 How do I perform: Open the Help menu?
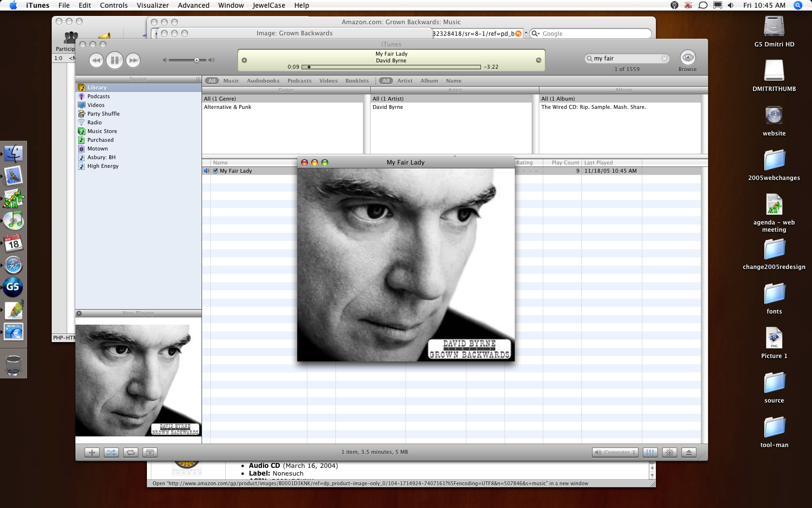coord(302,5)
